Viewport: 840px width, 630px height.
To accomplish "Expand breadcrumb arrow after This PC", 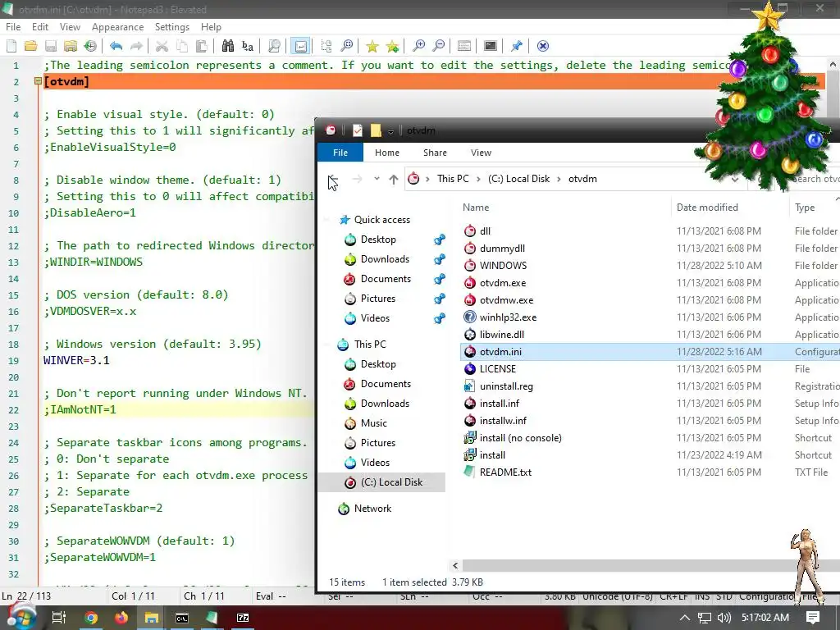I will pyautogui.click(x=477, y=179).
